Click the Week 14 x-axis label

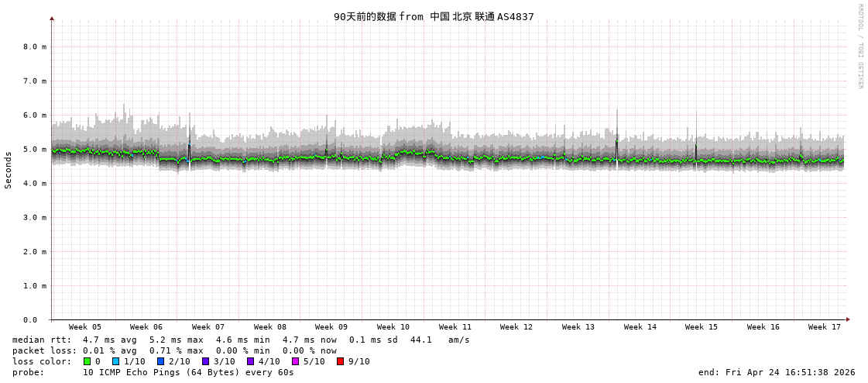[x=640, y=327]
